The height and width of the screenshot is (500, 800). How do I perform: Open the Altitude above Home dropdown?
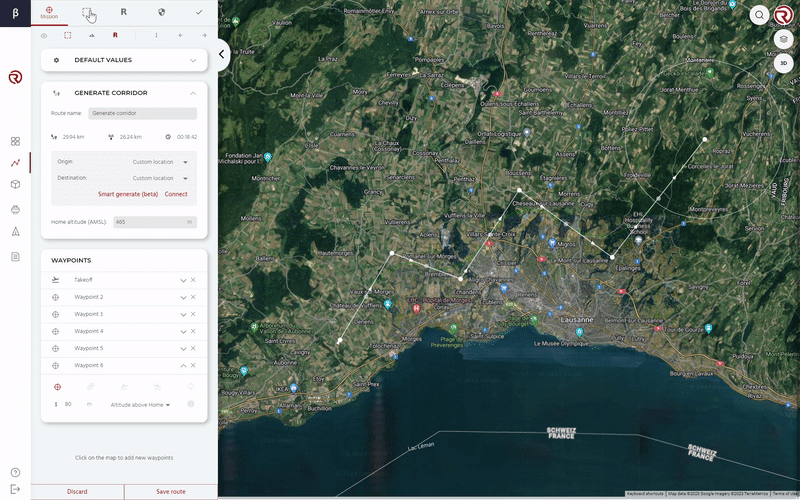[x=140, y=405]
